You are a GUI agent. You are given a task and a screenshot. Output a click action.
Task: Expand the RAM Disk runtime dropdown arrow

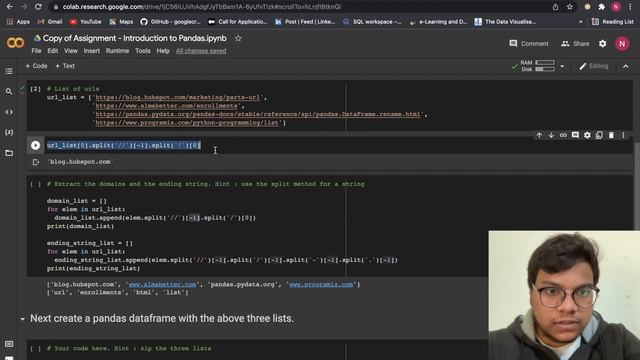point(562,66)
